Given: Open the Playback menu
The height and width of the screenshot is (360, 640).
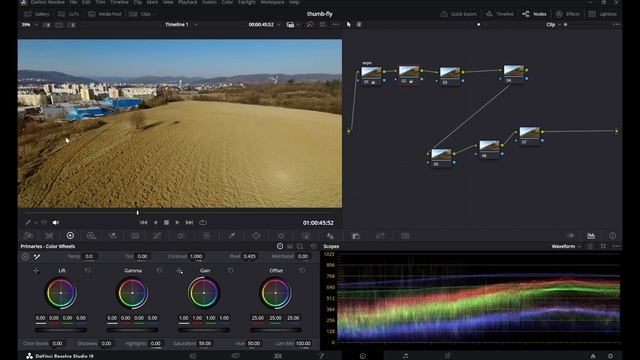Looking at the screenshot, I should pyautogui.click(x=188, y=2).
